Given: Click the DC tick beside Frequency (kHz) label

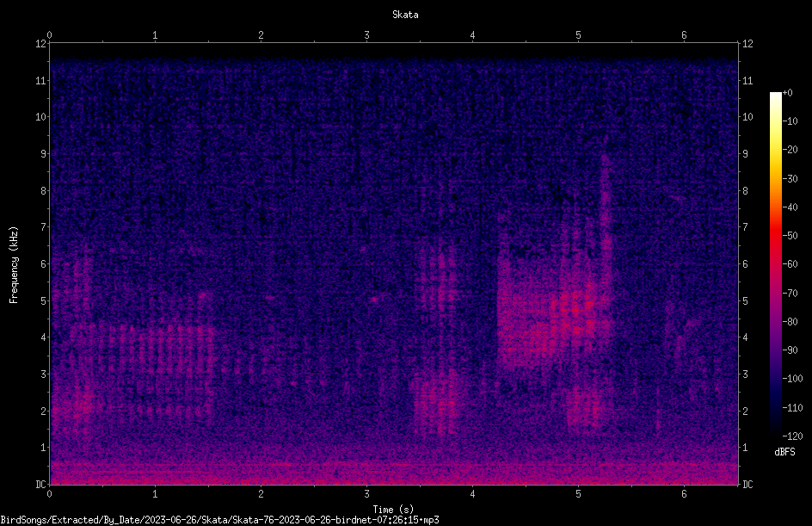Looking at the screenshot, I should pos(40,485).
